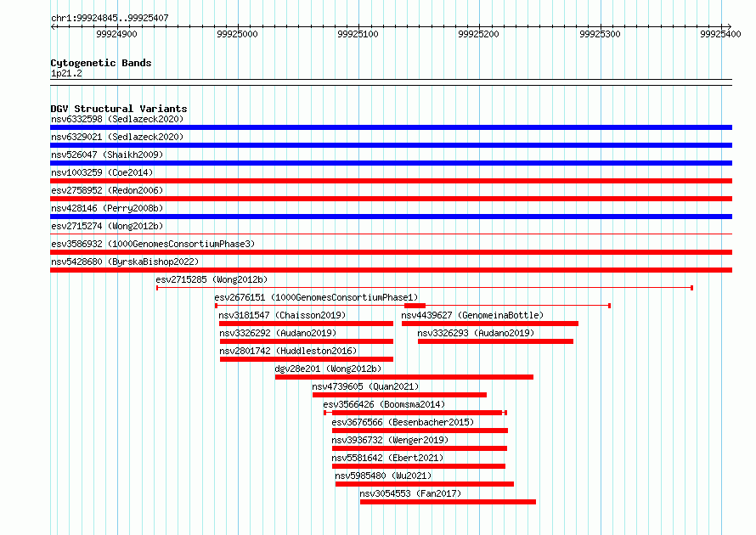Click nsv4439627 (GenomeinaBottle) label

click(x=472, y=315)
